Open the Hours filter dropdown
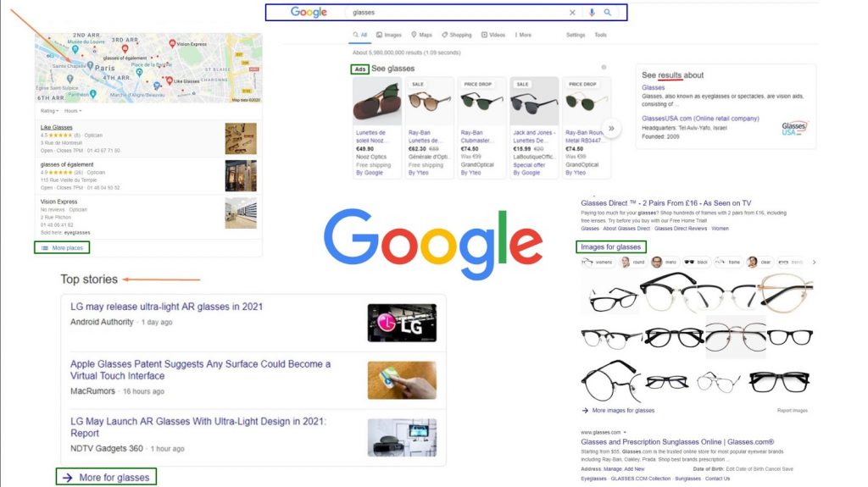The image size is (868, 487). 73,111
